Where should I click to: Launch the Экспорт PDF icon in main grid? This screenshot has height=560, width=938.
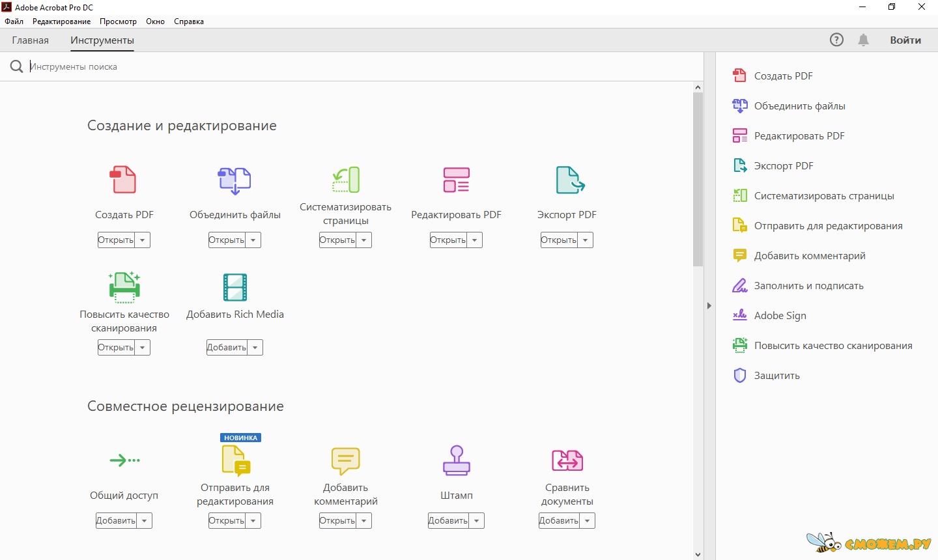pos(570,180)
